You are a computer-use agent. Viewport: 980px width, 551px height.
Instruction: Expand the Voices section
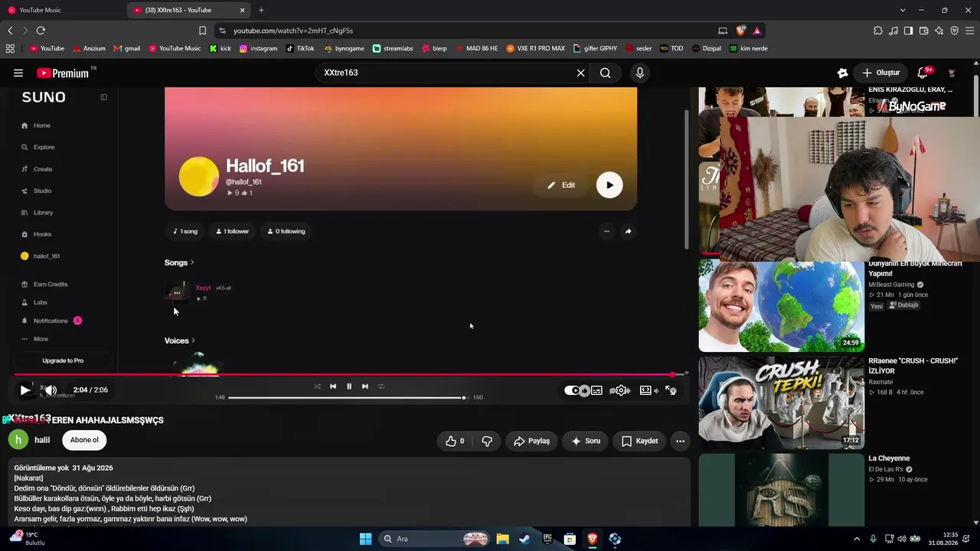[180, 341]
